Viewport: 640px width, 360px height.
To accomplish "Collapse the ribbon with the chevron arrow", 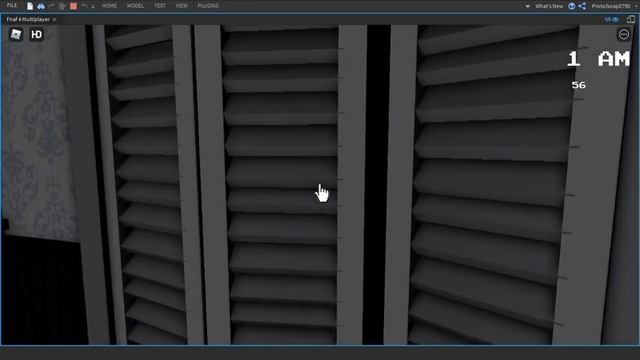I will click(x=527, y=6).
